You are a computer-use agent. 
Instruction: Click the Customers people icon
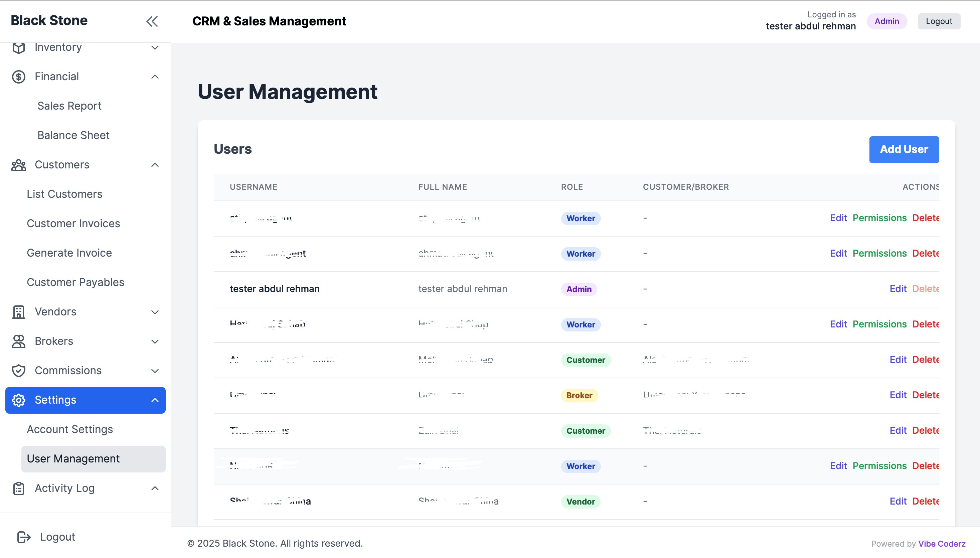18,165
